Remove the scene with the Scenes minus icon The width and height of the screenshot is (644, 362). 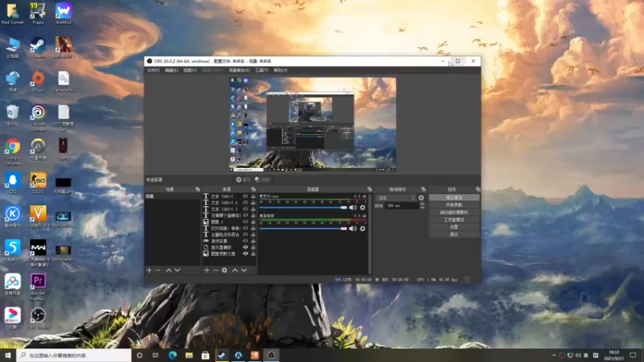coord(158,270)
